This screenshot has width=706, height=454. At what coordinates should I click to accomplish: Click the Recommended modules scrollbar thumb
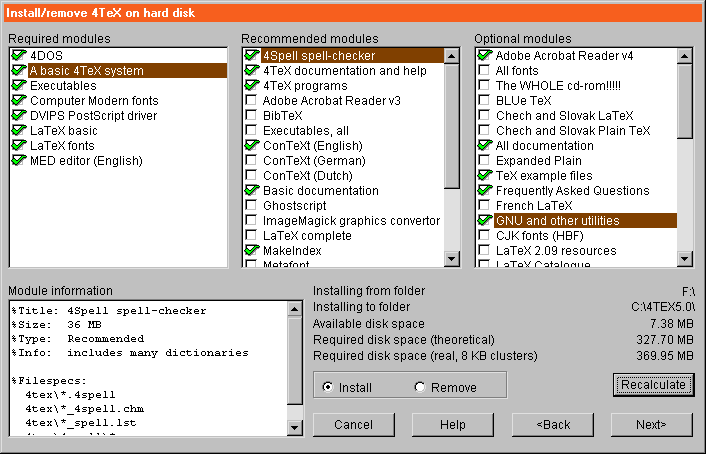(452, 126)
